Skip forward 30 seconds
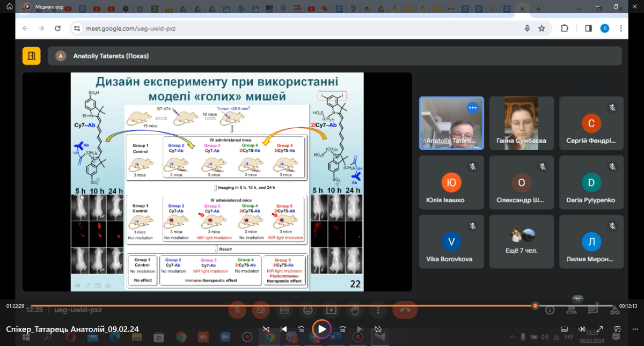The height and width of the screenshot is (346, 644). pos(342,329)
